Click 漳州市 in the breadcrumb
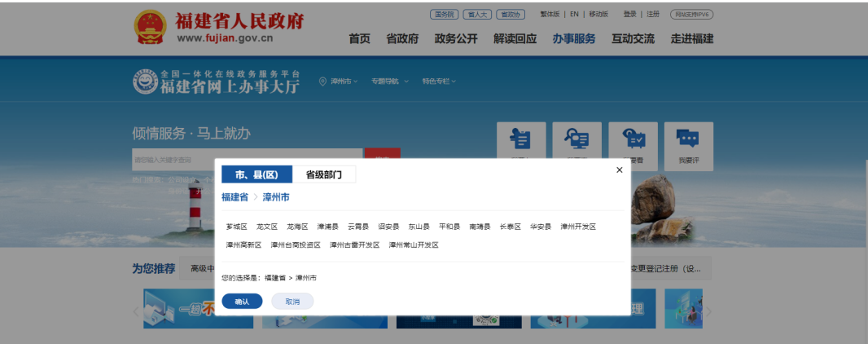This screenshot has width=868, height=344. pyautogui.click(x=276, y=197)
